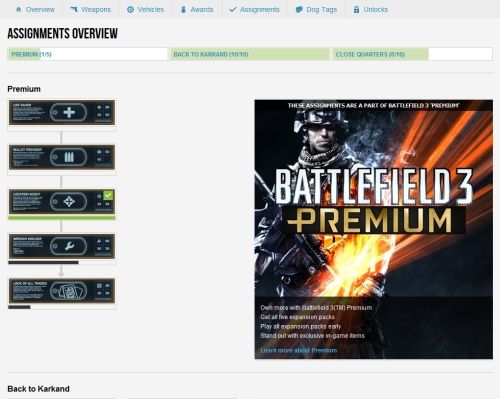This screenshot has width=500, height=399.
Task: Click the Unlocks padlock icon
Action: [x=356, y=10]
